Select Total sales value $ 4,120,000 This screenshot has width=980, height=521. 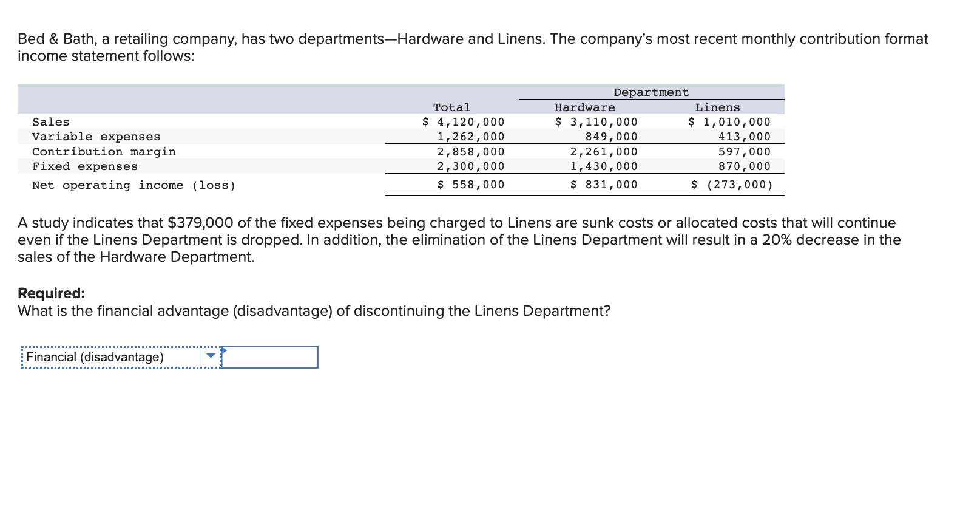[x=463, y=122]
